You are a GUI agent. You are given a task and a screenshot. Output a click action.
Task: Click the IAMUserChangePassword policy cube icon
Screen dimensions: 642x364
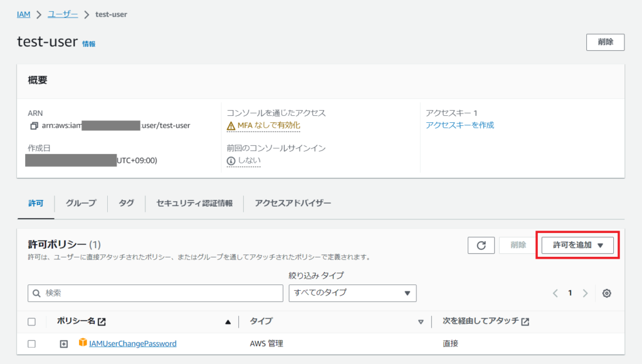pos(83,343)
